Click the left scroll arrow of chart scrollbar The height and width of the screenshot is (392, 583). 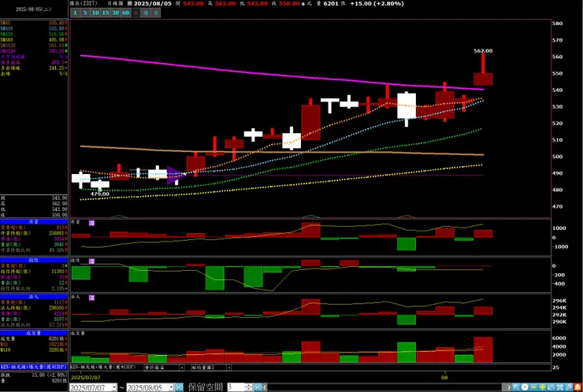click(x=265, y=387)
